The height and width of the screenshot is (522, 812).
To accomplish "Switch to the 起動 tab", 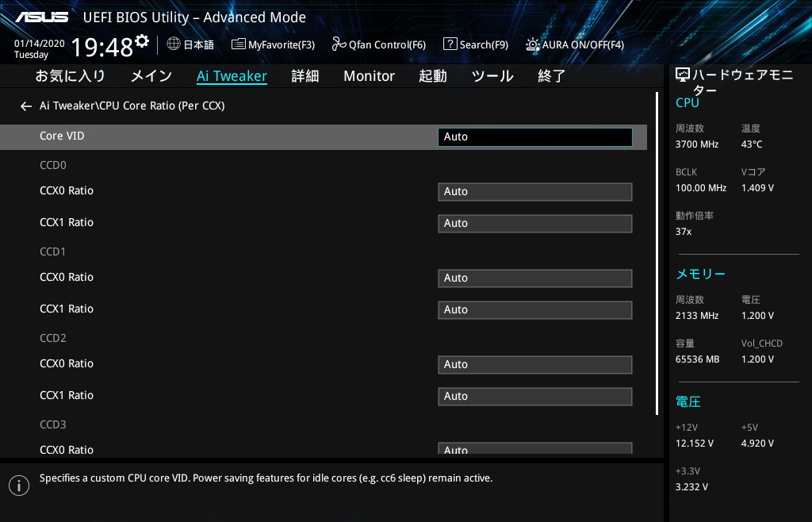I will [x=432, y=76].
